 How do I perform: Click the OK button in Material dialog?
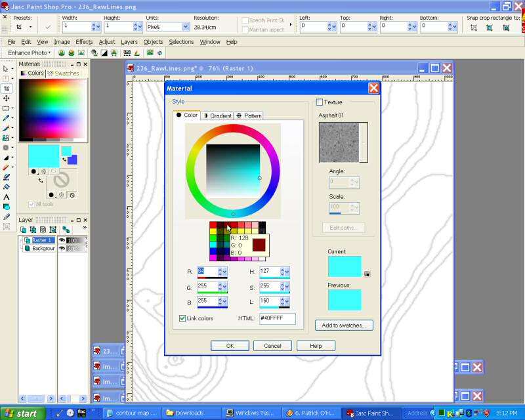tap(230, 345)
